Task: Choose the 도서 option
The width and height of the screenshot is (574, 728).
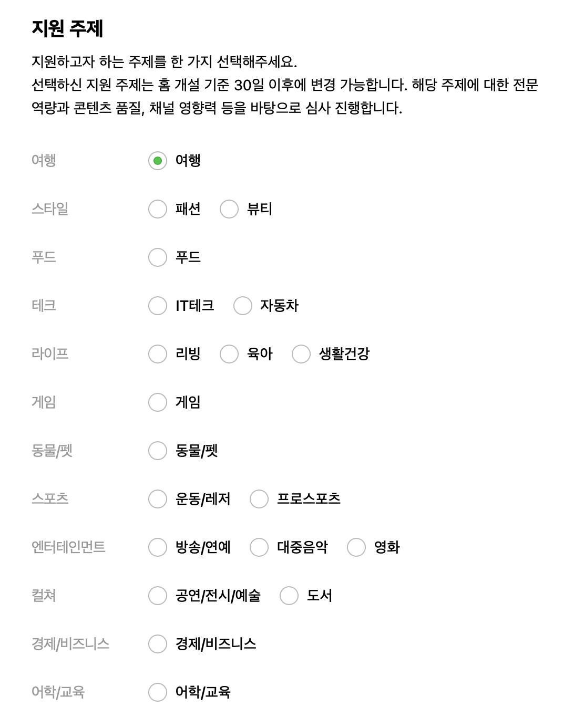Action: click(289, 596)
